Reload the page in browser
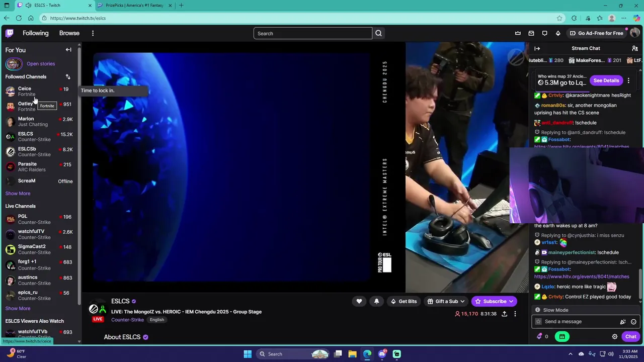Screen dimensions: 644x362 [19, 18]
